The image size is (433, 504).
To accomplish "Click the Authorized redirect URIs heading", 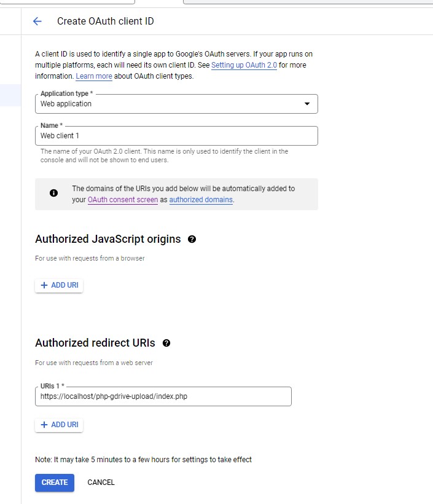I will pyautogui.click(x=95, y=343).
